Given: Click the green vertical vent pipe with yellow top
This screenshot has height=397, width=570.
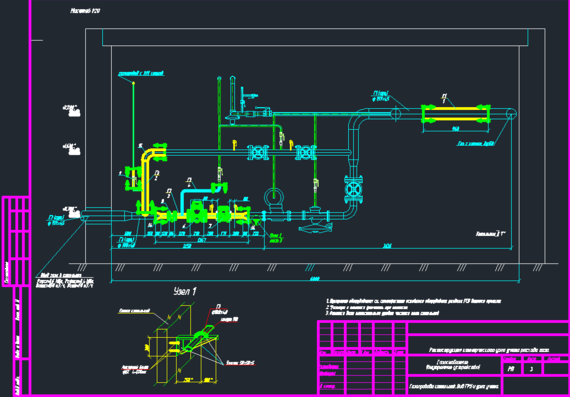Looking at the screenshot, I should (x=133, y=124).
